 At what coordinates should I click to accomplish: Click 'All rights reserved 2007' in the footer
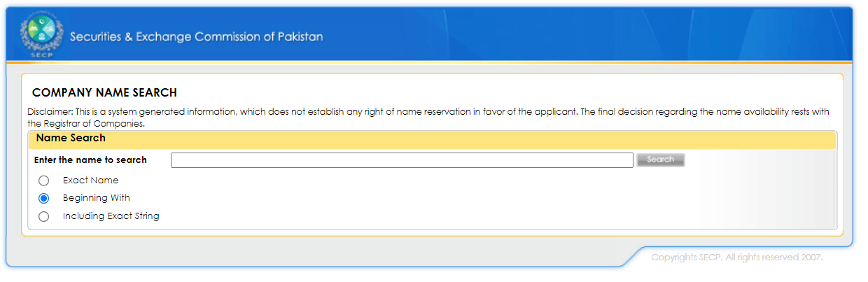click(774, 258)
